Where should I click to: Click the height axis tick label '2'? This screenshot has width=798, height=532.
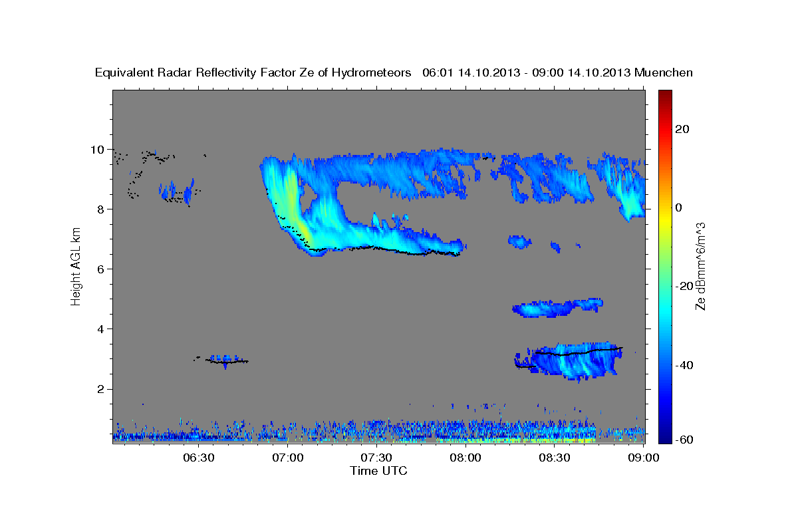tap(102, 389)
